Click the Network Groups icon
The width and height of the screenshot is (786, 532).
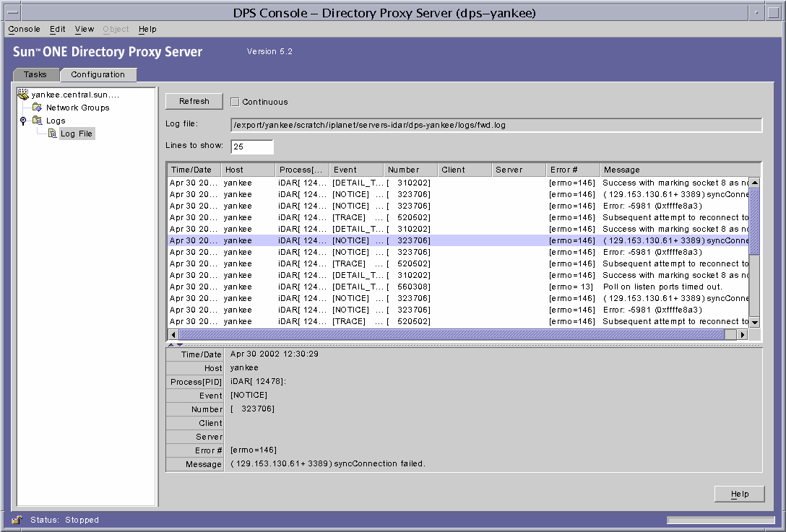[36, 107]
